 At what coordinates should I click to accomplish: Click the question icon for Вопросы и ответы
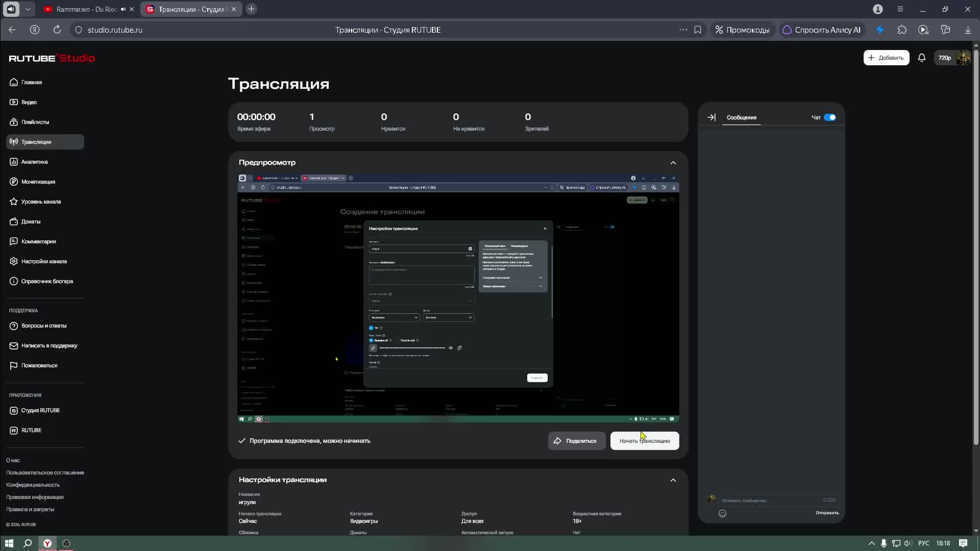coord(14,325)
